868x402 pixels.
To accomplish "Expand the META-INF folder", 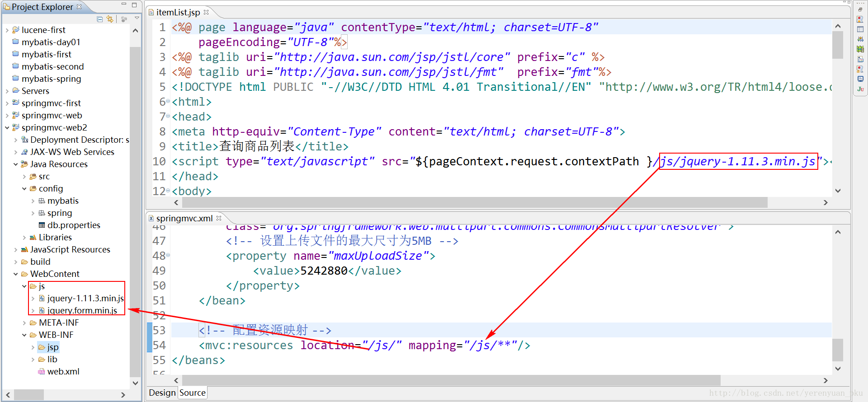I will pos(24,323).
